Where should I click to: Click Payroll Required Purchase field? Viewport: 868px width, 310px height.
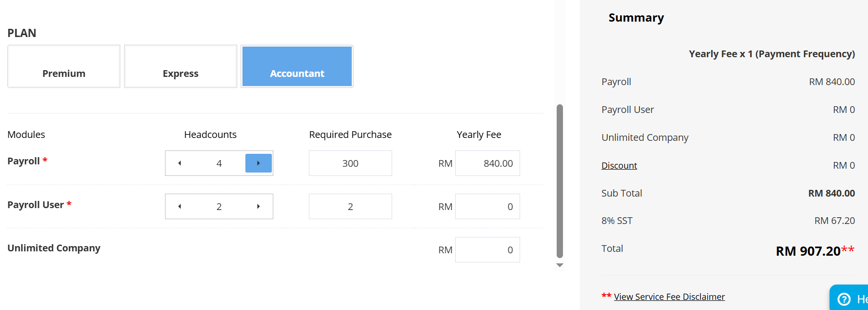tap(350, 163)
